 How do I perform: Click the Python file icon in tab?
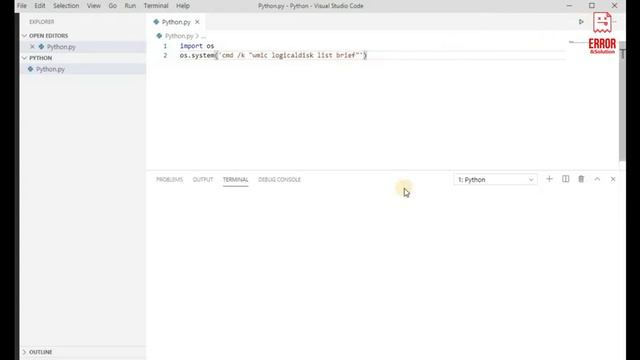(x=156, y=22)
